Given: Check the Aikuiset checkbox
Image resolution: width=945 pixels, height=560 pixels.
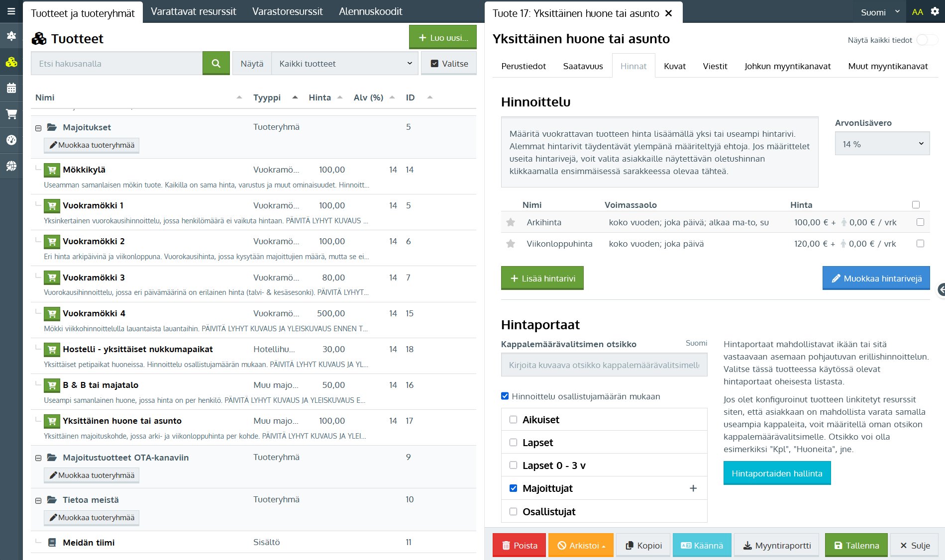Looking at the screenshot, I should tap(513, 420).
